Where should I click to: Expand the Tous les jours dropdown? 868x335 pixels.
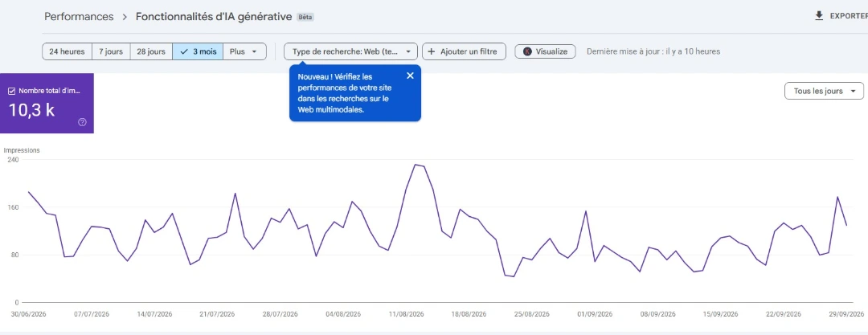pos(824,92)
